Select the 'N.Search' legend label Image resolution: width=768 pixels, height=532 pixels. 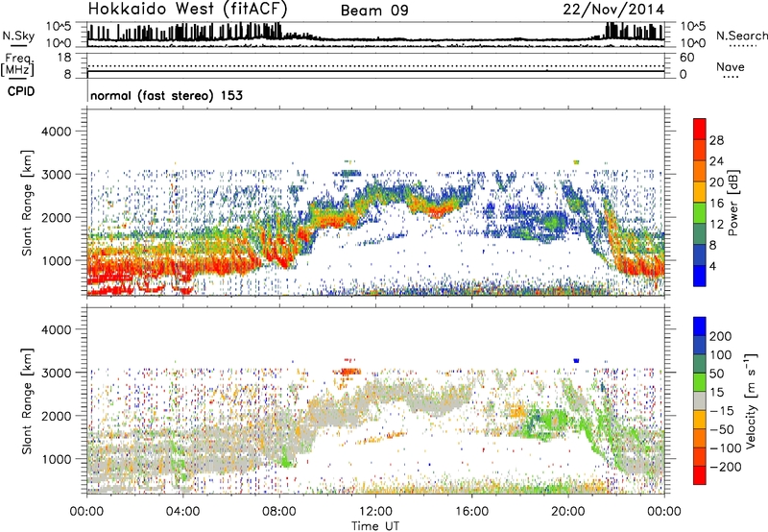click(x=741, y=36)
